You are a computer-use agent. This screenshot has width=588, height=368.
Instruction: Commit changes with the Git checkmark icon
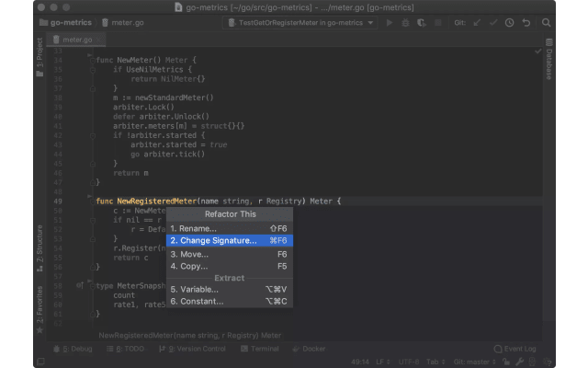[x=493, y=23]
